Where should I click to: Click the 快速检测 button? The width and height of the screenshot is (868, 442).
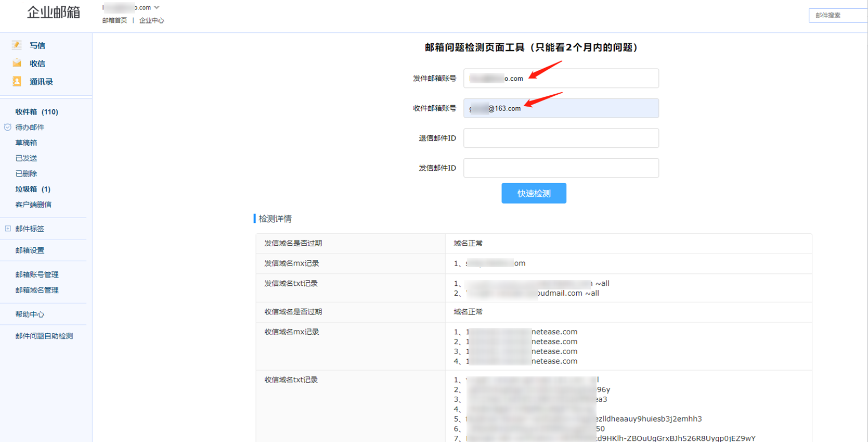coord(534,193)
